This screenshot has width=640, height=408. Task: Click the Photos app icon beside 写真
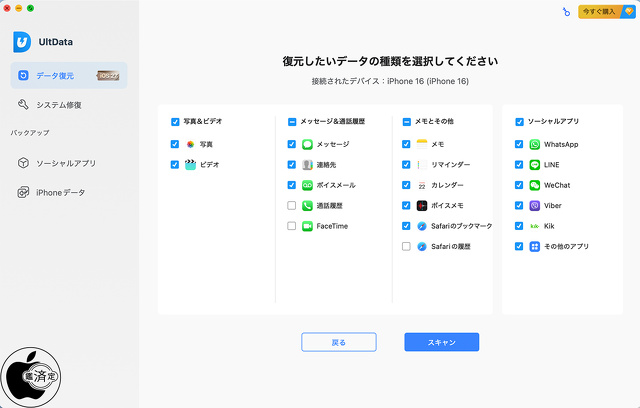[x=190, y=144]
